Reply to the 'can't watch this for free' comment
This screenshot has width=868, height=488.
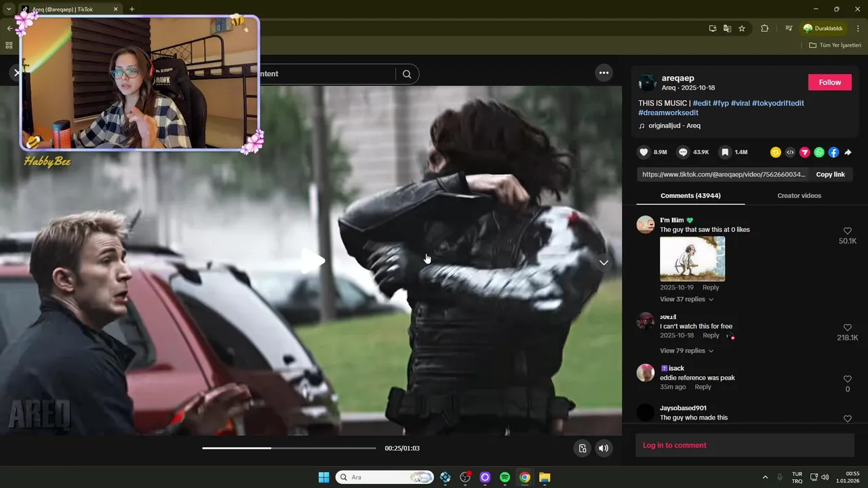(x=711, y=335)
